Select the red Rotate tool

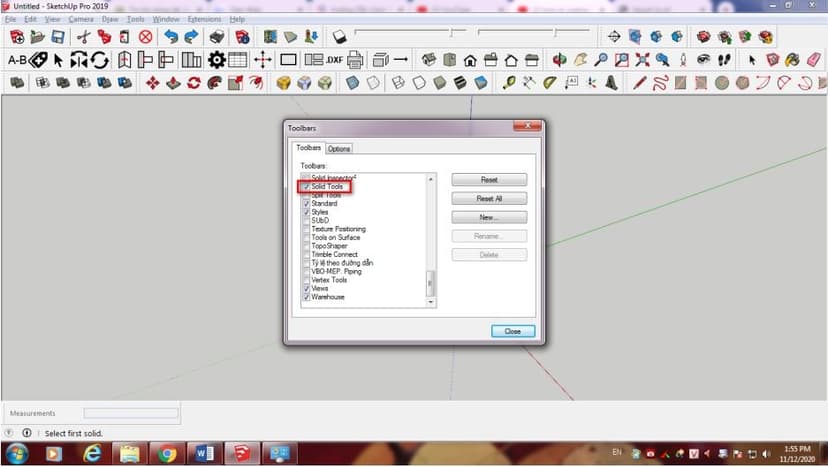coord(194,83)
